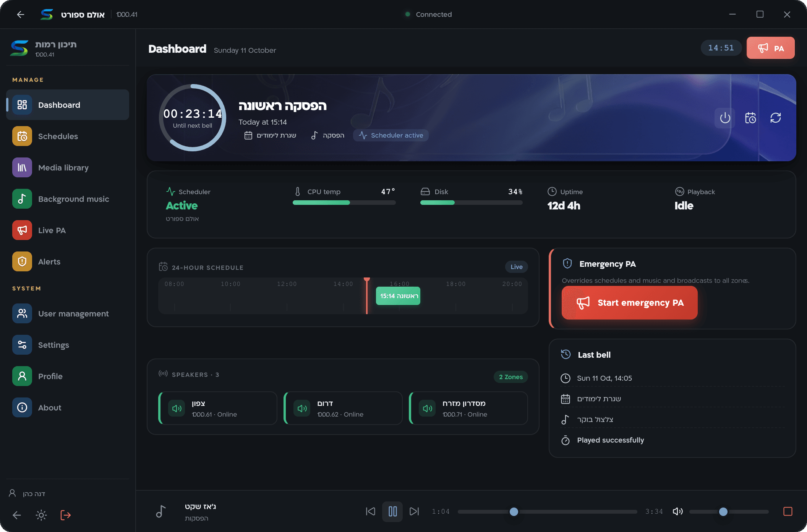Stop playback with the red square icon
The width and height of the screenshot is (807, 532).
click(x=788, y=511)
